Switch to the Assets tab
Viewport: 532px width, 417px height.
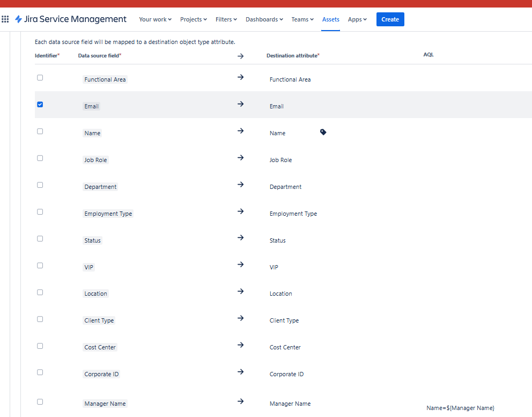click(x=330, y=19)
